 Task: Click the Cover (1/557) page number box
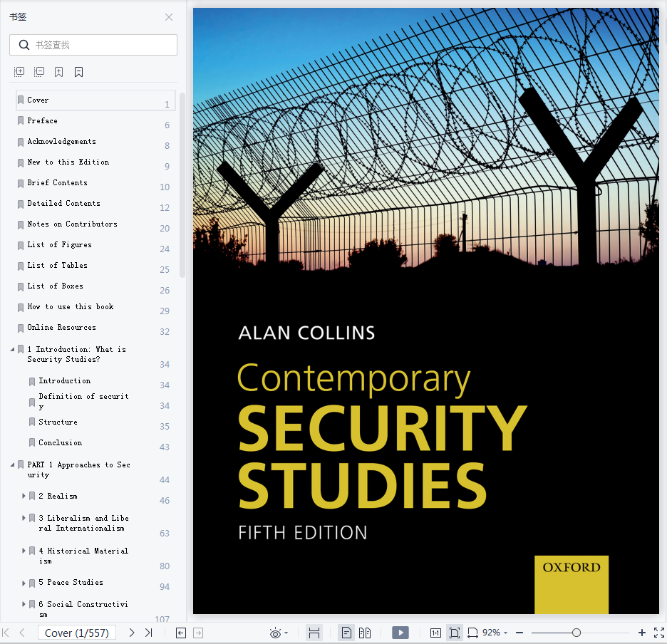(x=77, y=633)
